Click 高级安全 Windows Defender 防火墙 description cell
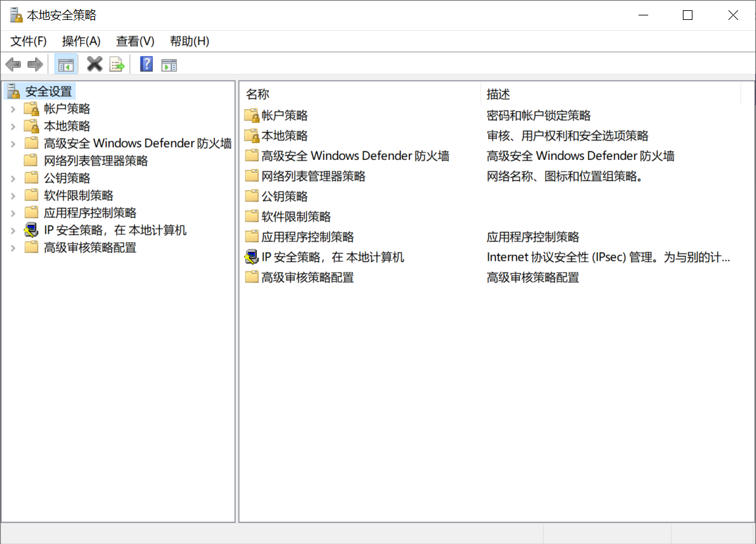Image resolution: width=756 pixels, height=544 pixels. pyautogui.click(x=581, y=156)
